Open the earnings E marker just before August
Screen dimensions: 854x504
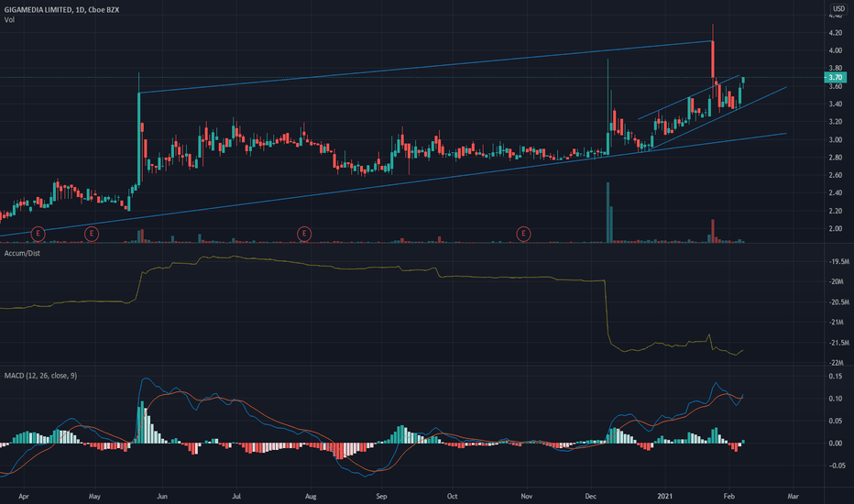304,235
